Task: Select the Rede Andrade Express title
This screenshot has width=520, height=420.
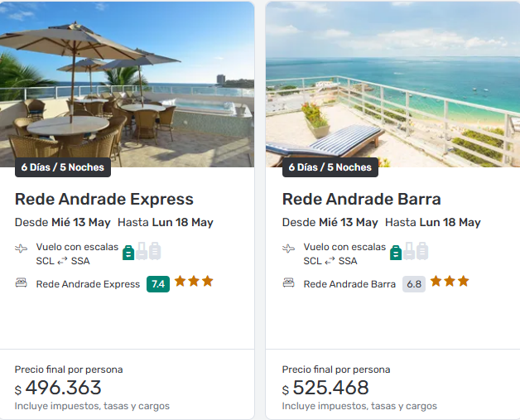Action: [x=104, y=199]
